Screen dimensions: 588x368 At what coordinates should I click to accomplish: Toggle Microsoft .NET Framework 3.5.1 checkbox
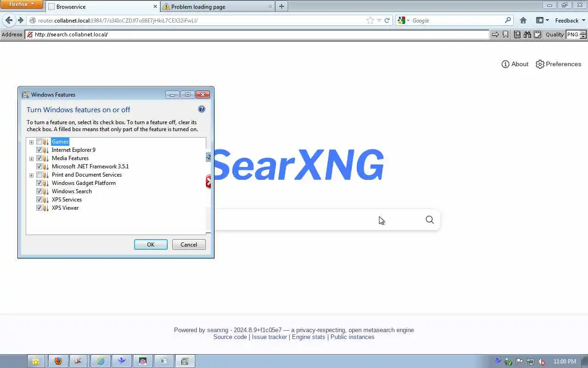click(x=39, y=167)
